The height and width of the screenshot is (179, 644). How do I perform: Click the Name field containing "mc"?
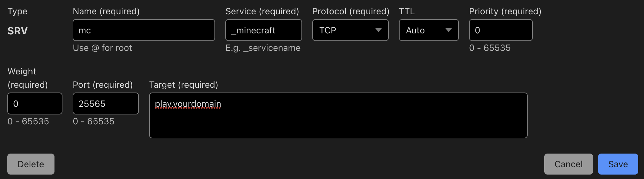[x=143, y=30]
